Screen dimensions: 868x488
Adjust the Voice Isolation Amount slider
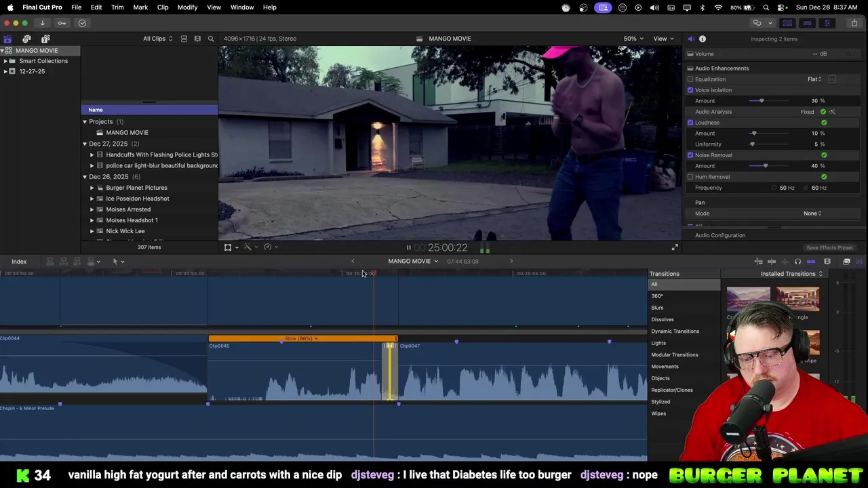coord(761,101)
